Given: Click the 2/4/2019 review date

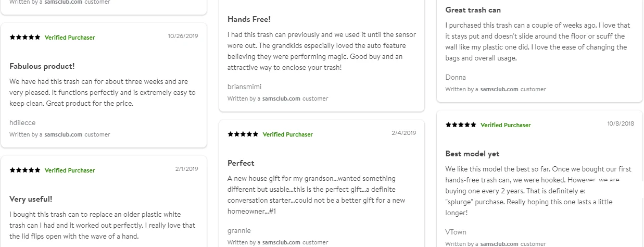Looking at the screenshot, I should coord(404,133).
